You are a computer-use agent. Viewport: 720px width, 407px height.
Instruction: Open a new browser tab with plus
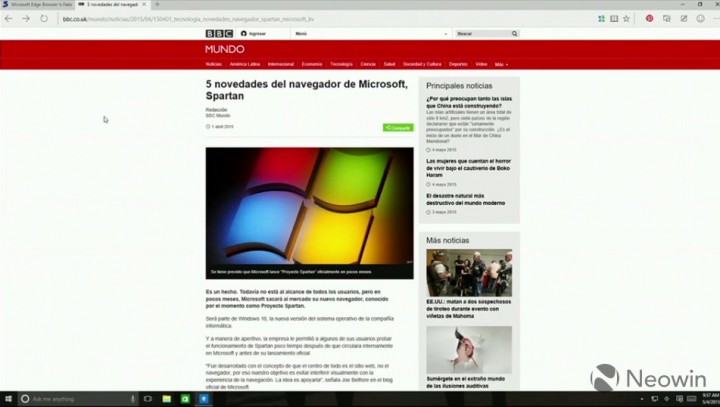(x=157, y=5)
